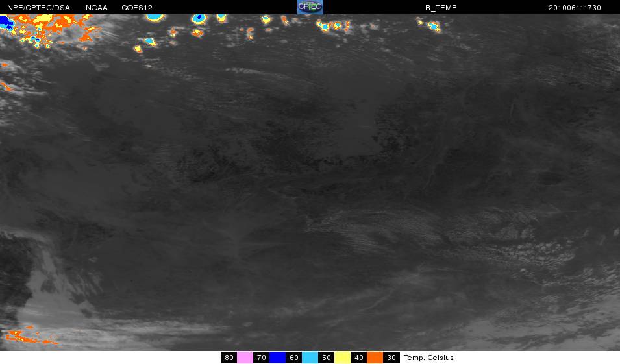Click the GOES12 satellite label
Viewport: 620px width, 364px height.
click(137, 8)
